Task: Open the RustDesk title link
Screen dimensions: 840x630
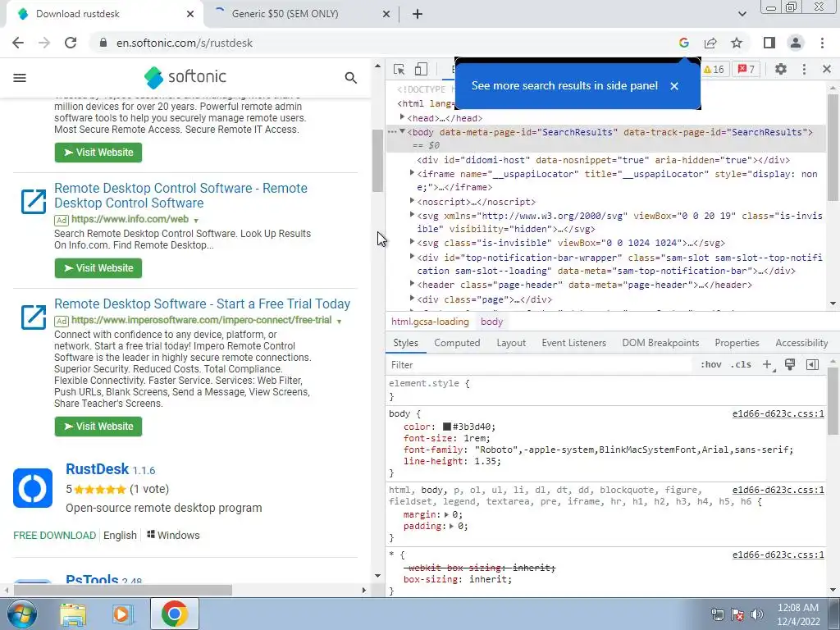Action: click(97, 469)
